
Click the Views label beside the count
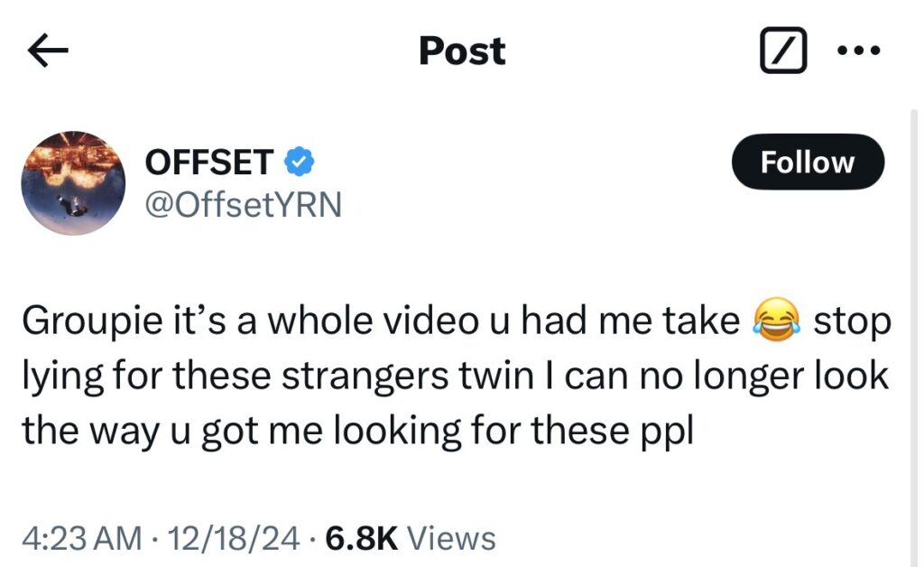pos(452,538)
